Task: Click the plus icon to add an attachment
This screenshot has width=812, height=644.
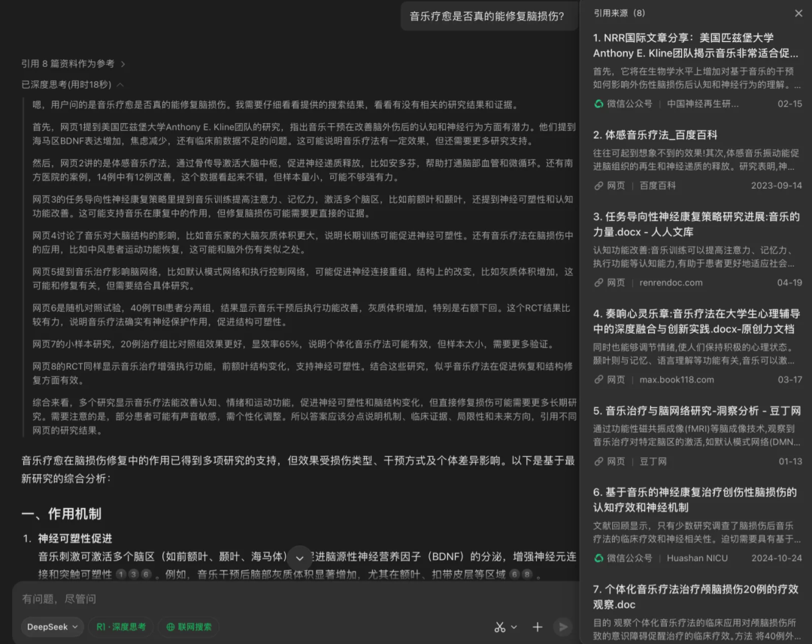Action: (537, 626)
